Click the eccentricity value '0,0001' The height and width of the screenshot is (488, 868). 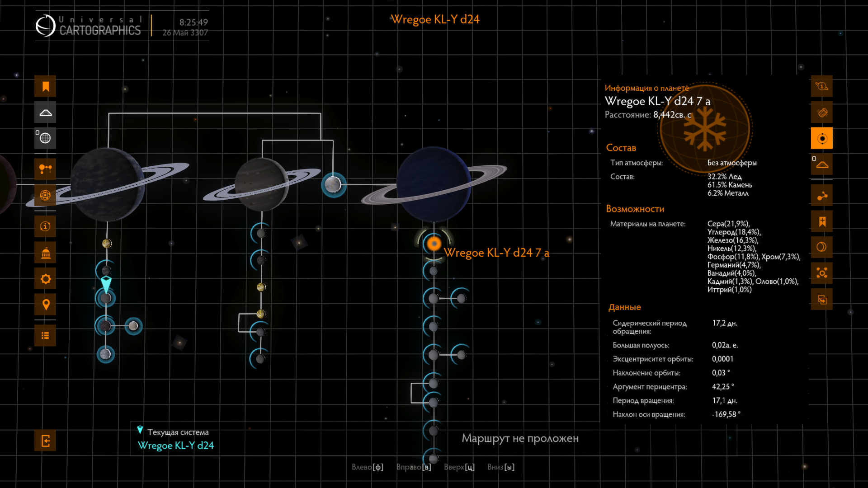click(722, 359)
